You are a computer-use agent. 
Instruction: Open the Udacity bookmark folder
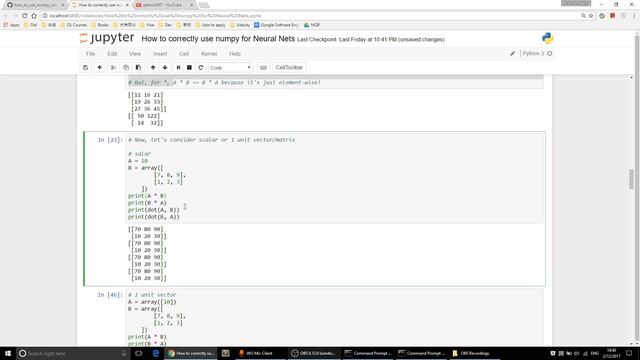click(x=240, y=25)
